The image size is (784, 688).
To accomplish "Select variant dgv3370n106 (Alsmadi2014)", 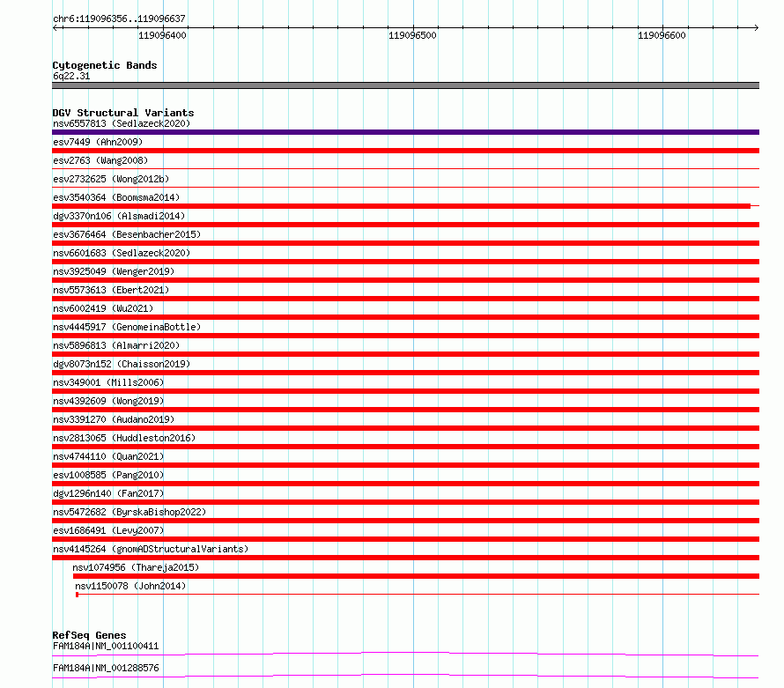I will tap(119, 216).
